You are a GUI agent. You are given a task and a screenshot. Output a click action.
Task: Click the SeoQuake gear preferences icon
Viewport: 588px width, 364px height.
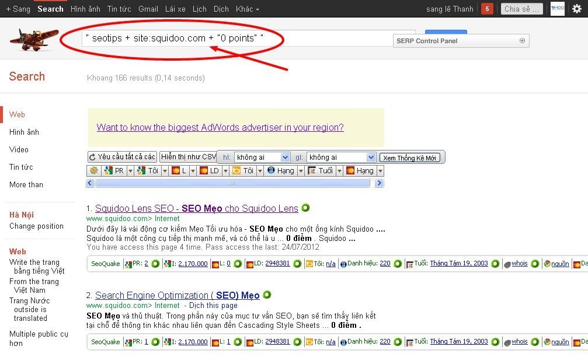94,171
